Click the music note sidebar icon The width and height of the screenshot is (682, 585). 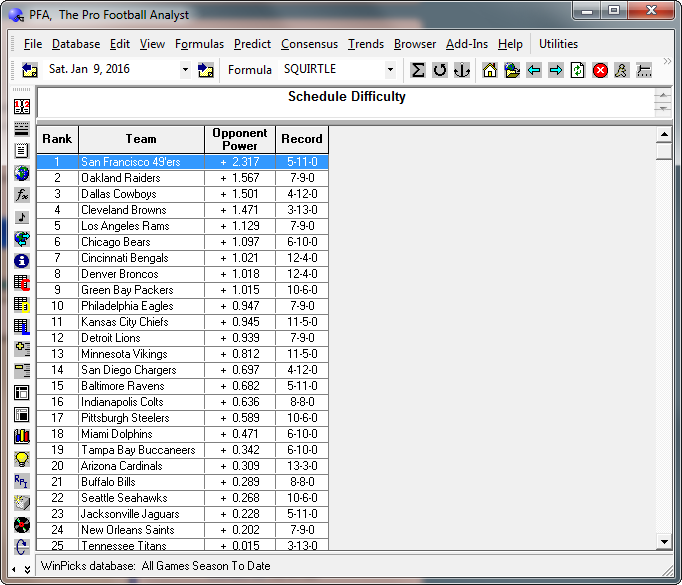22,217
